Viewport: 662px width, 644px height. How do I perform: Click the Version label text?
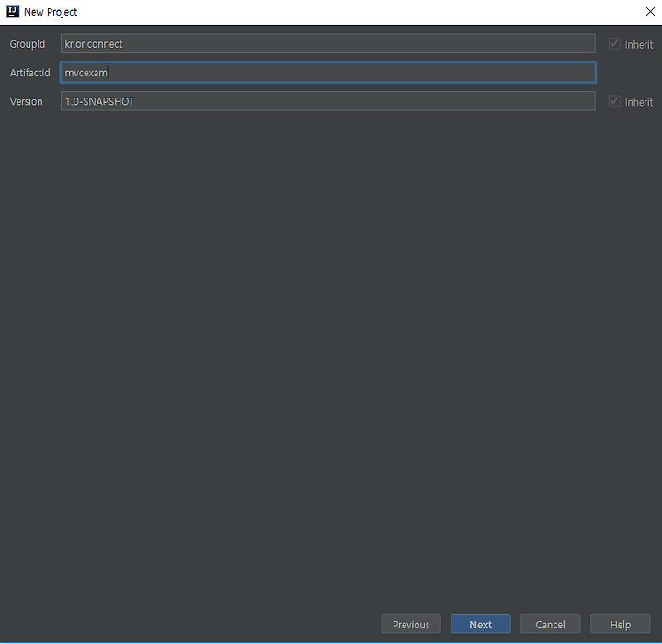(x=26, y=101)
